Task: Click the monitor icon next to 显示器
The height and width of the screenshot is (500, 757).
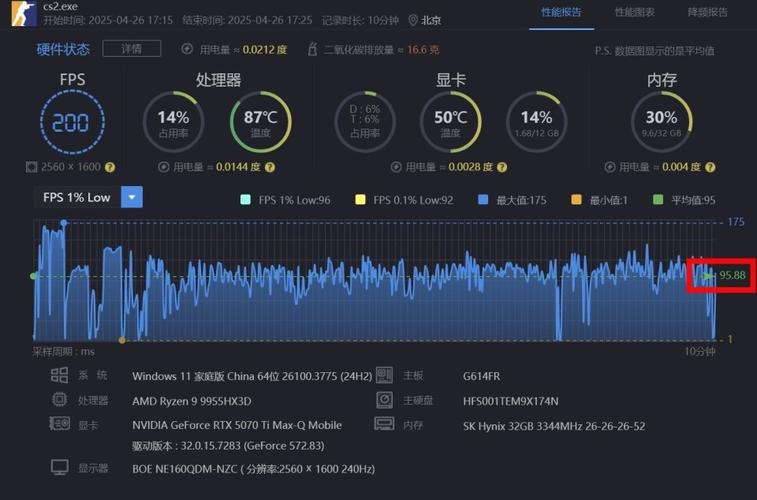Action: click(59, 467)
